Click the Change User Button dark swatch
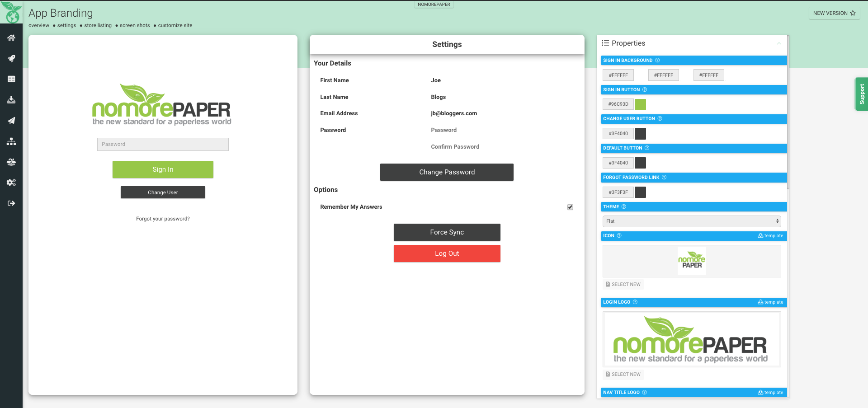Image resolution: width=868 pixels, height=408 pixels. click(640, 134)
